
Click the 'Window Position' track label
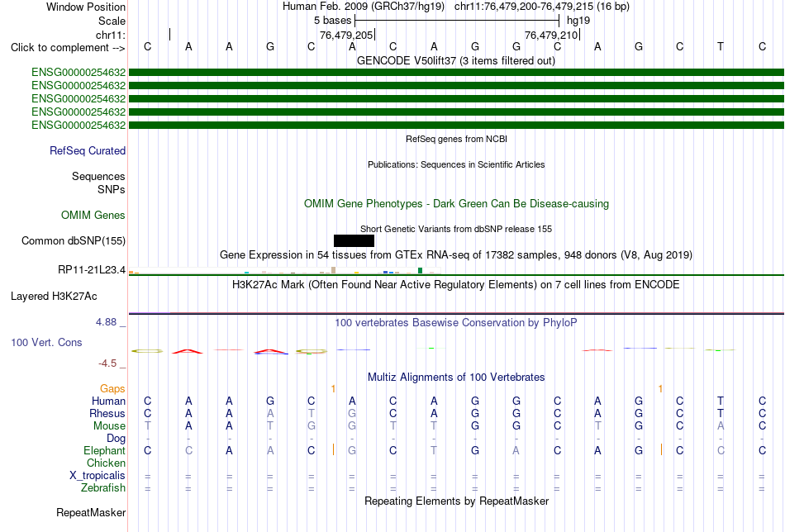pyautogui.click(x=86, y=7)
